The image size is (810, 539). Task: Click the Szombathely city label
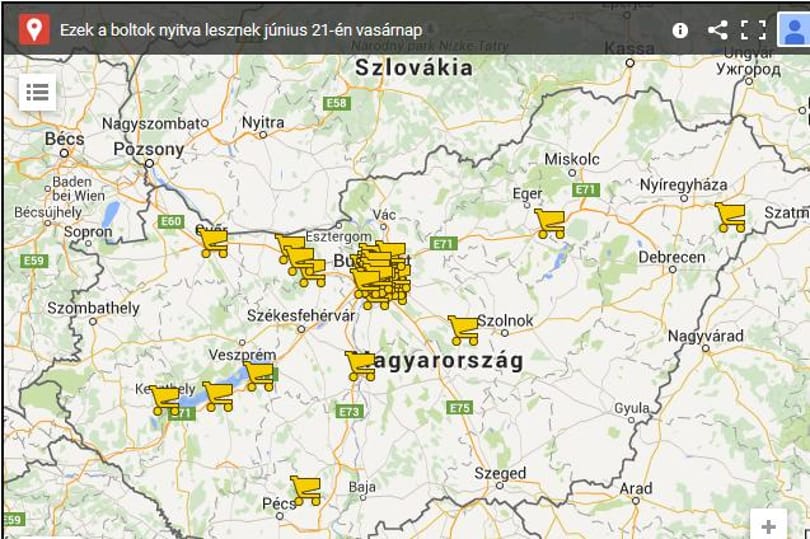[x=94, y=308]
